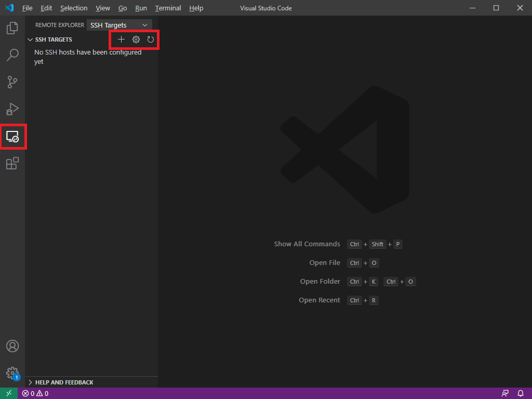Click the 'Open File' text
The width and height of the screenshot is (532, 399).
(324, 262)
